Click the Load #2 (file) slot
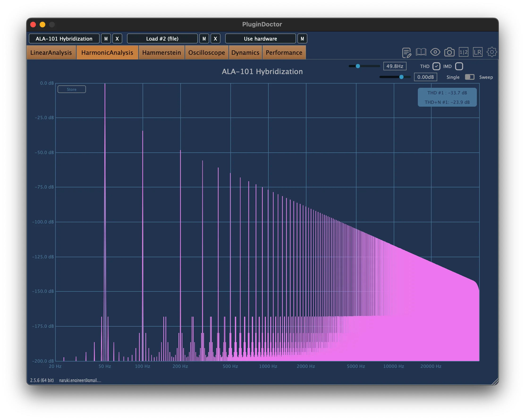This screenshot has height=420, width=525. 162,39
